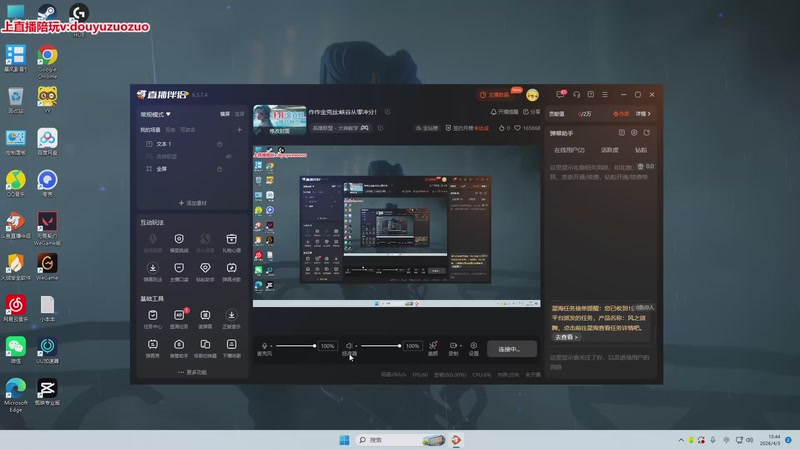This screenshot has height=450, width=800.
Task: Click the 分享 share button
Action: (531, 112)
